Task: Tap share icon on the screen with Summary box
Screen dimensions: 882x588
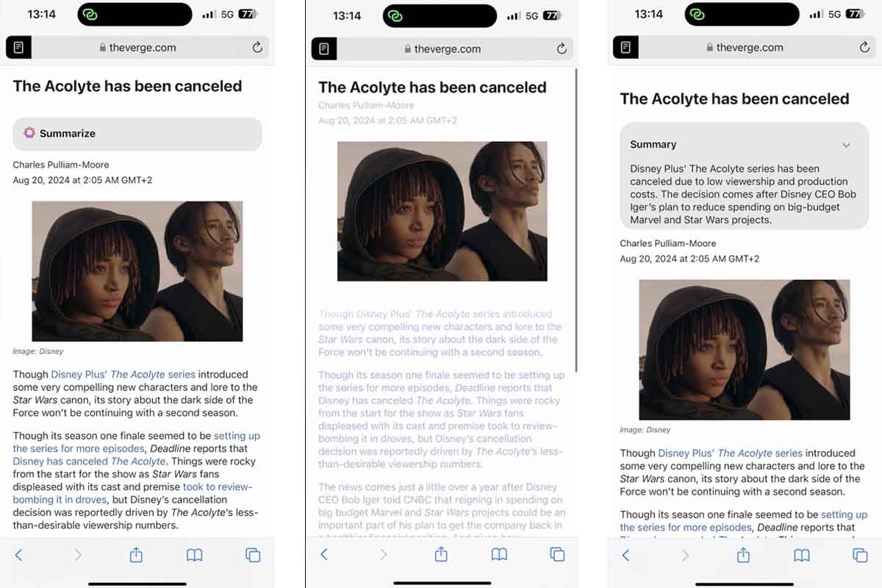Action: [x=743, y=555]
